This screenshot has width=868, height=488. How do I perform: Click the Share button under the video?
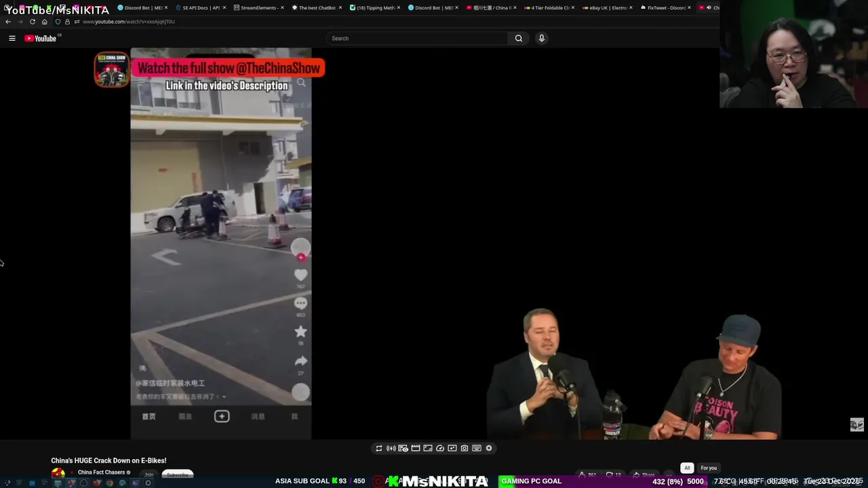click(x=644, y=475)
